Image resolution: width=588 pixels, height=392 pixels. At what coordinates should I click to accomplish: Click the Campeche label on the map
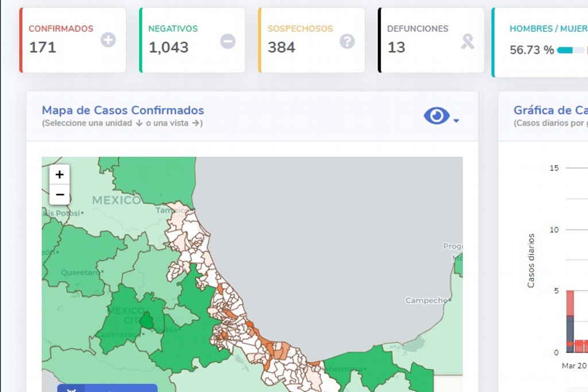coord(426,300)
